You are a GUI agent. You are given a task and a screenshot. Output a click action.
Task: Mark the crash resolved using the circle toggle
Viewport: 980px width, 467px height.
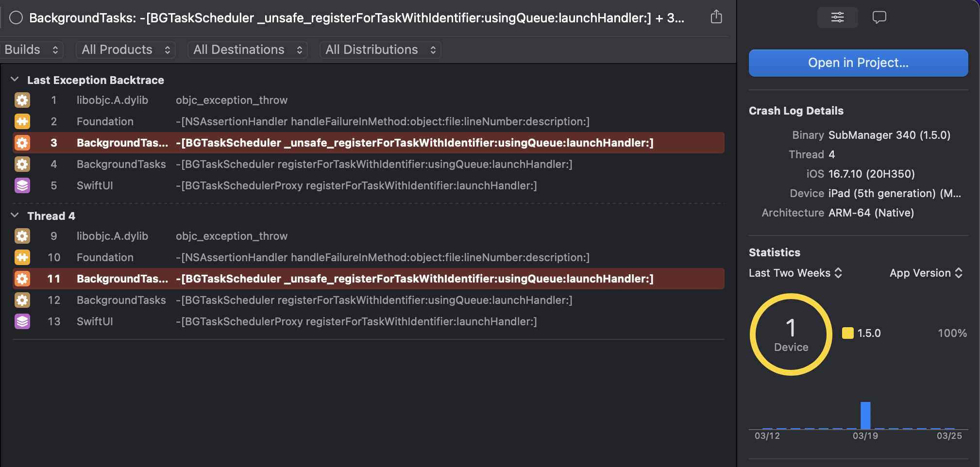pyautogui.click(x=16, y=18)
